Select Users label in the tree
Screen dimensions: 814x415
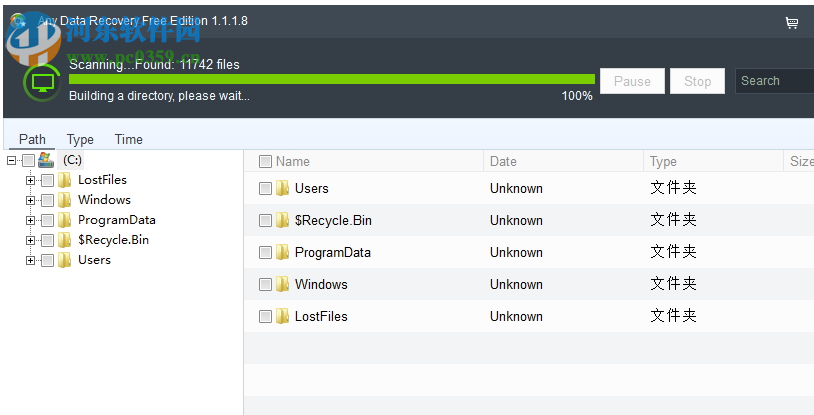click(94, 260)
